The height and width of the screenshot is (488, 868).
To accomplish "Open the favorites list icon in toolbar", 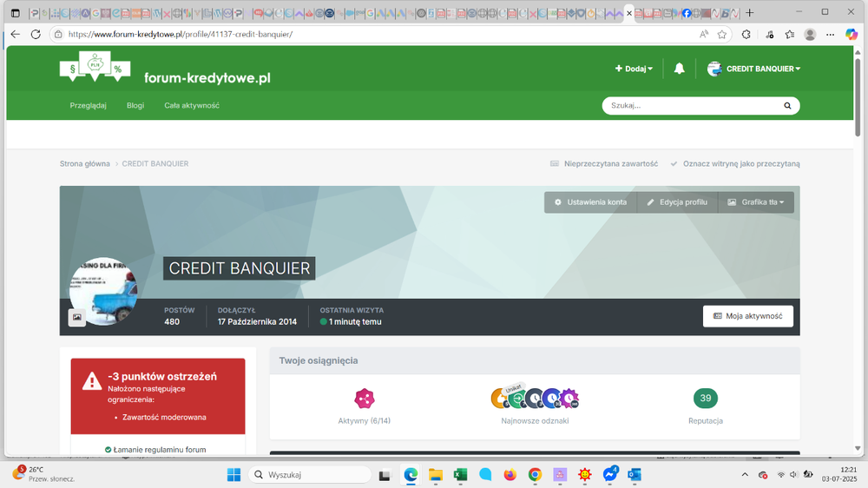I will 790,35.
